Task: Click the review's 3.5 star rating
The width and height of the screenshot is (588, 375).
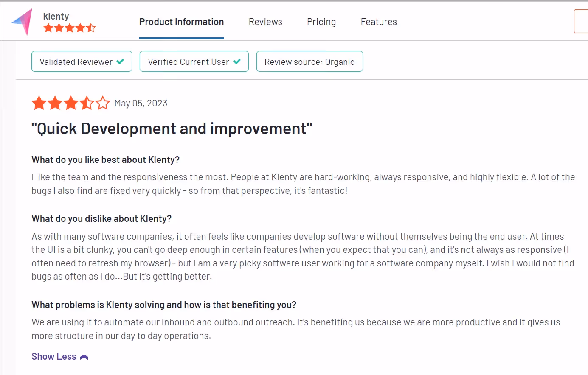Action: [x=71, y=103]
